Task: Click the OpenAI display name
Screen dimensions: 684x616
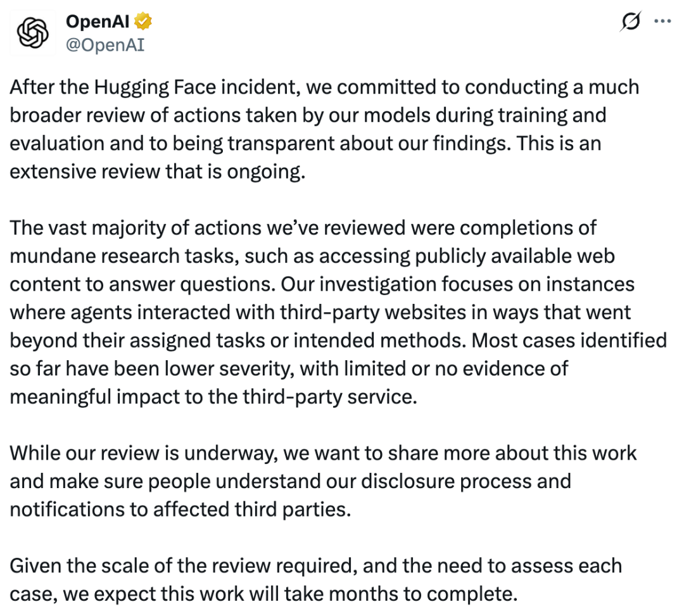Action: click(98, 21)
